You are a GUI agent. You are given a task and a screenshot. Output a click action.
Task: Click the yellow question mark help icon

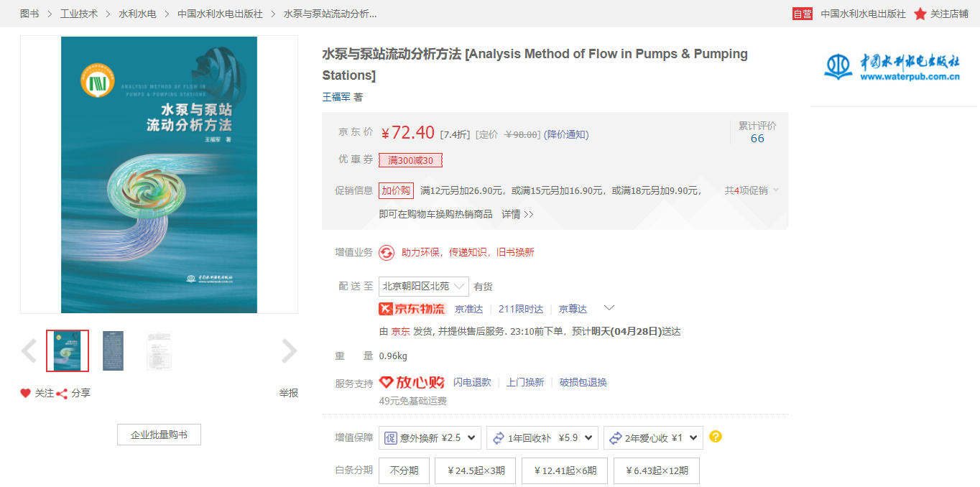[x=716, y=436]
